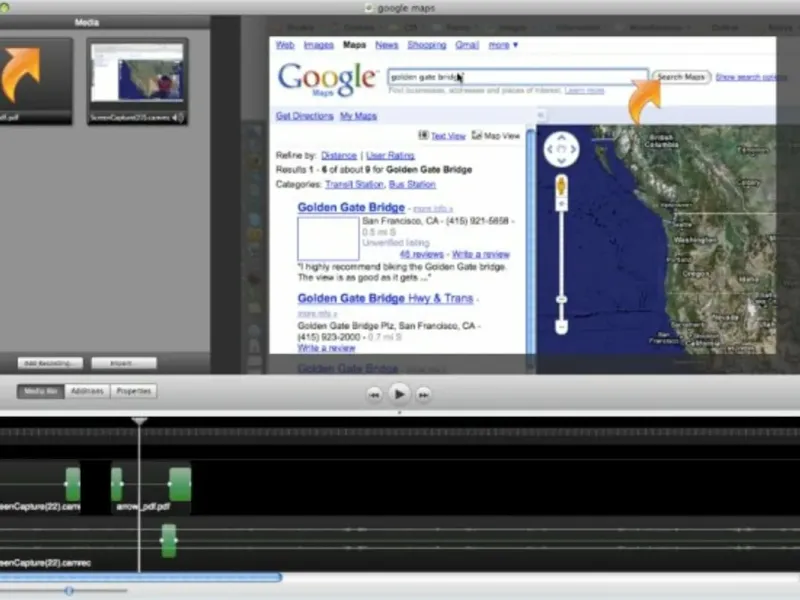This screenshot has width=800, height=600.
Task: Switch to the Media Bin tab
Action: [41, 391]
